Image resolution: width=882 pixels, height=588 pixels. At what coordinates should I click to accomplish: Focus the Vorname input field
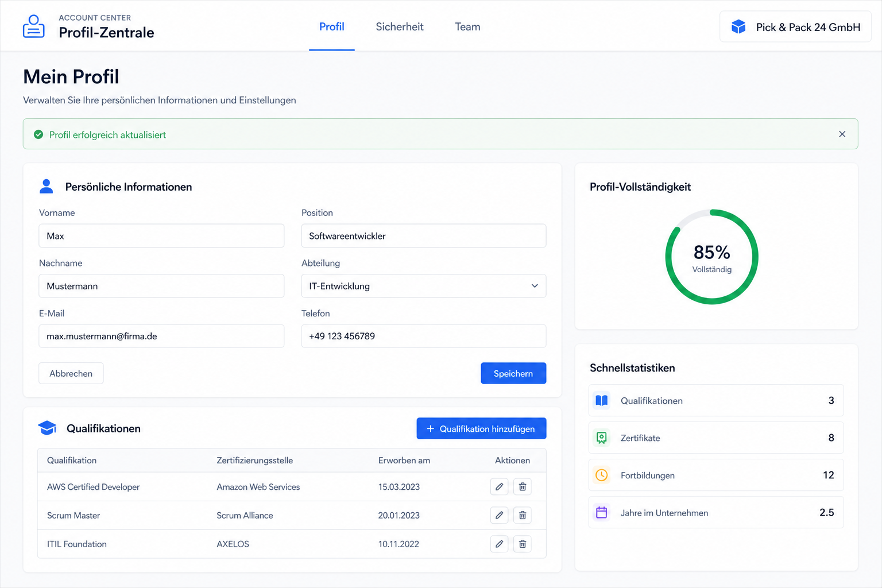pos(161,236)
